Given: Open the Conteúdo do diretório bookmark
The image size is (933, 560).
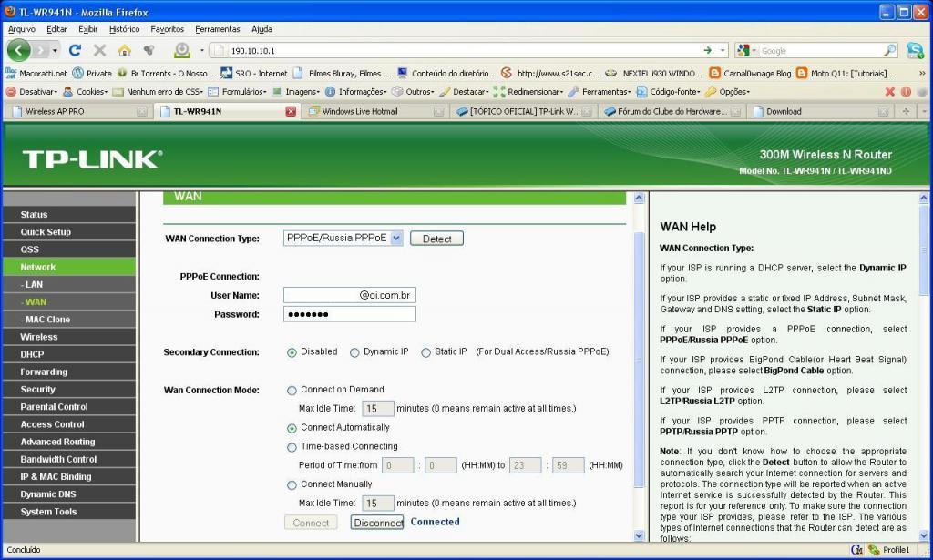Looking at the screenshot, I should point(446,73).
